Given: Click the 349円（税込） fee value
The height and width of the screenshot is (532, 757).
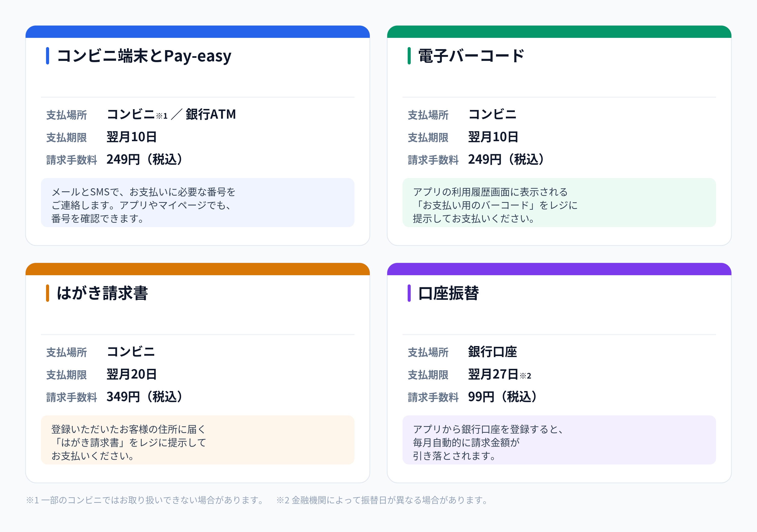Looking at the screenshot, I should [144, 397].
